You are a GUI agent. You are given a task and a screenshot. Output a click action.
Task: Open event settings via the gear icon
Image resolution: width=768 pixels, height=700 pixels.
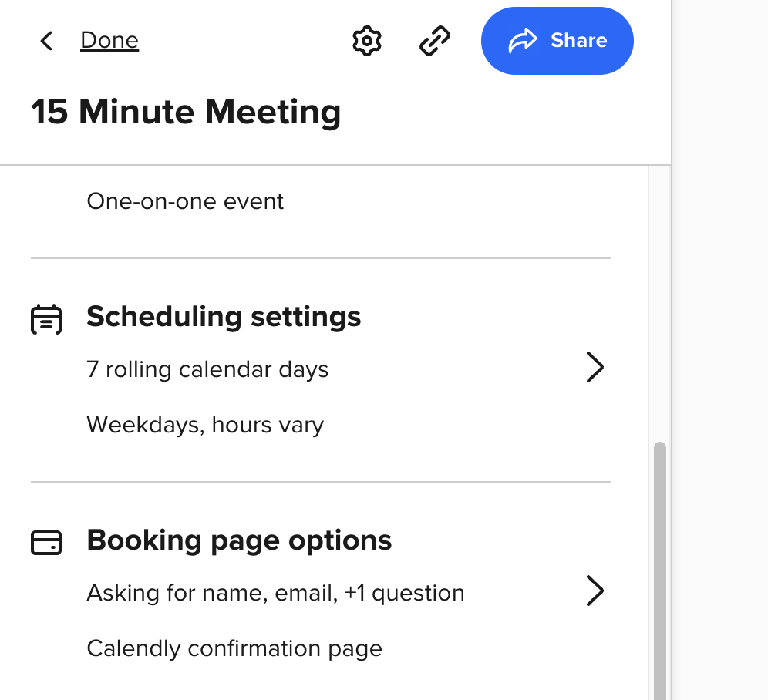point(367,41)
